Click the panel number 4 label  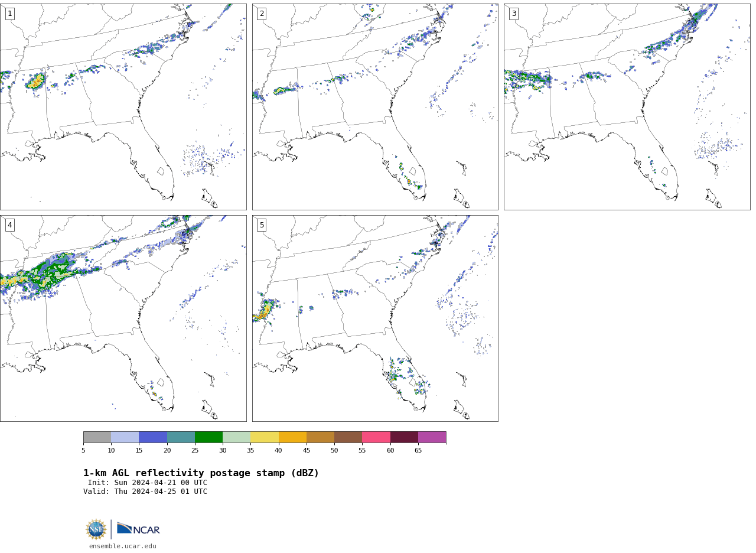(10, 225)
